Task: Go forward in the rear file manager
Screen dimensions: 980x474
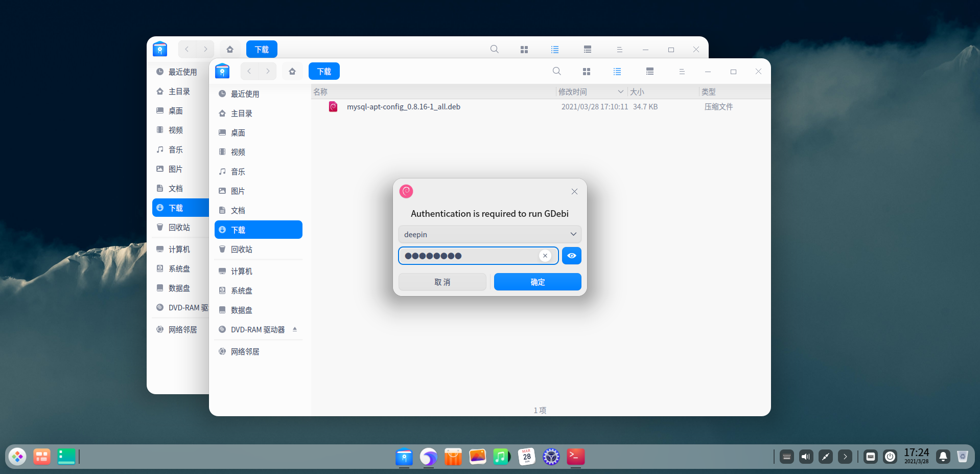Action: (205, 49)
